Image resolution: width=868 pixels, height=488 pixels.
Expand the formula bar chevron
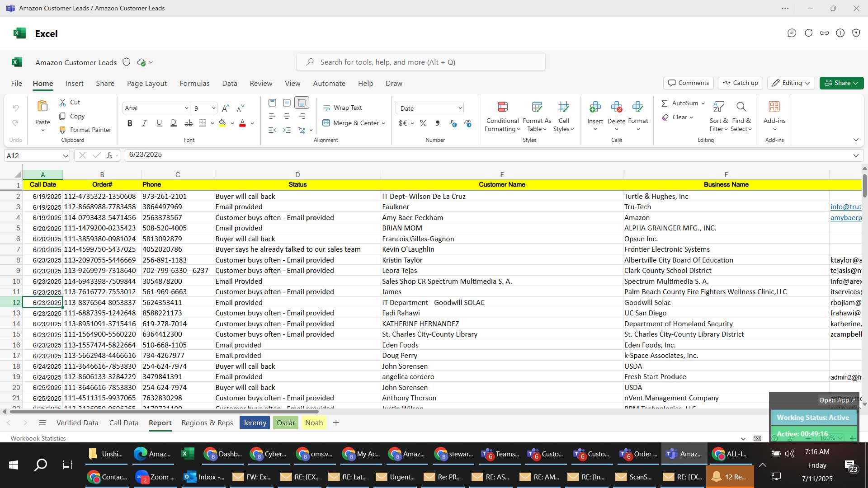(x=856, y=155)
